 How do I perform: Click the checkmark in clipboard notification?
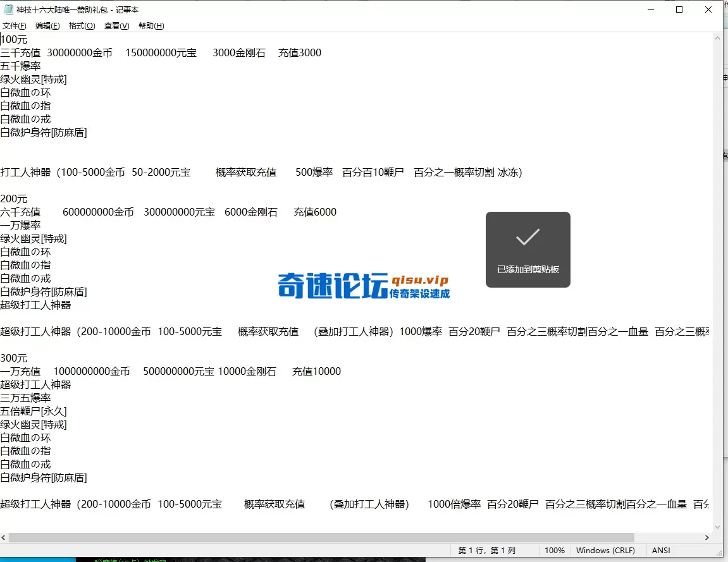tap(528, 236)
